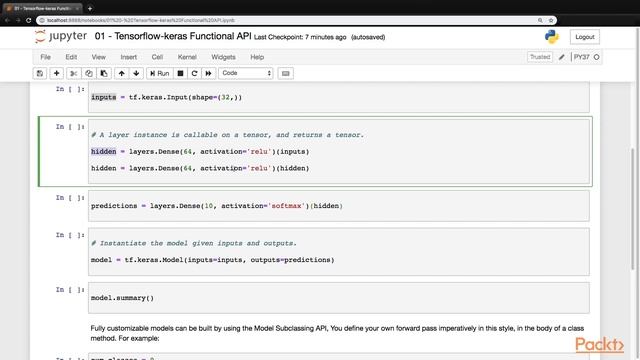Click the comment 'A layer instance is callable'

click(x=228, y=135)
